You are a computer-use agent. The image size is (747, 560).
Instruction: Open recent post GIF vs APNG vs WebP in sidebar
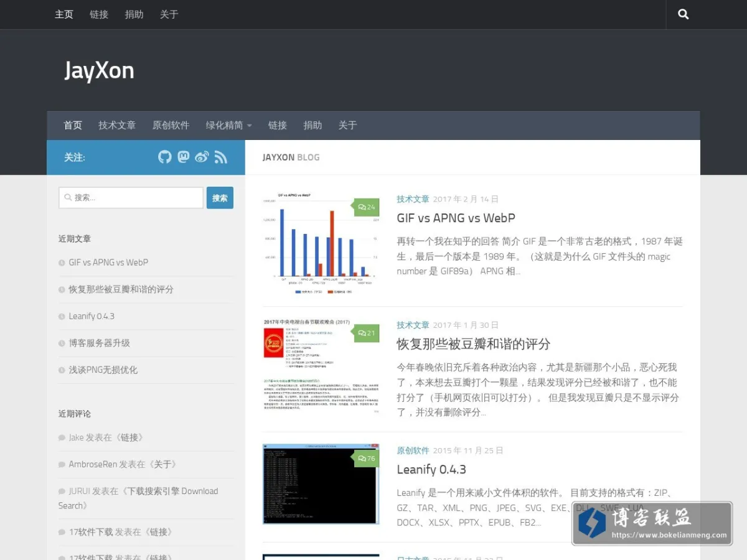pos(108,263)
